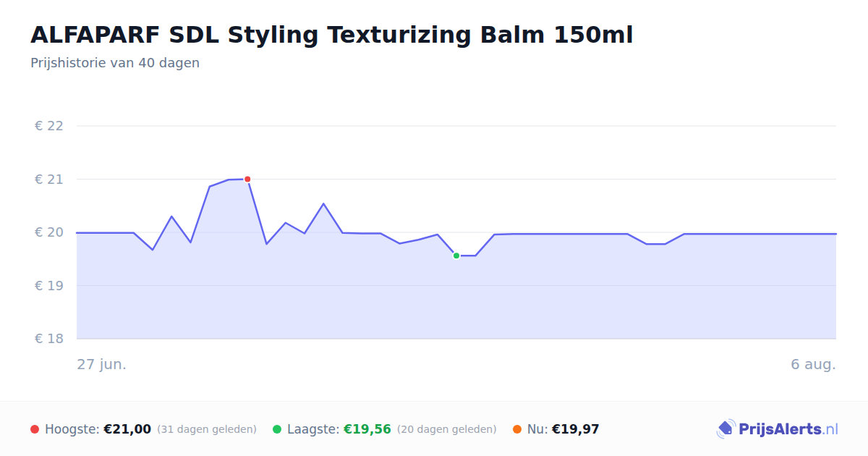Screen dimensions: 868x456
Task: Click the green lowest-price marker on chart
Action: coord(456,256)
